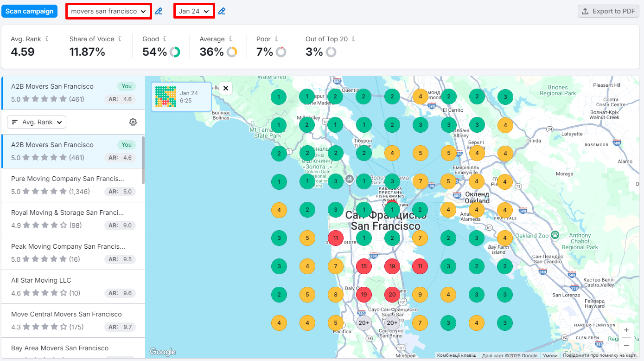Viewport: 644px width, 361px height.
Task: Click the yellow pin ranked 9
Action: point(420,295)
